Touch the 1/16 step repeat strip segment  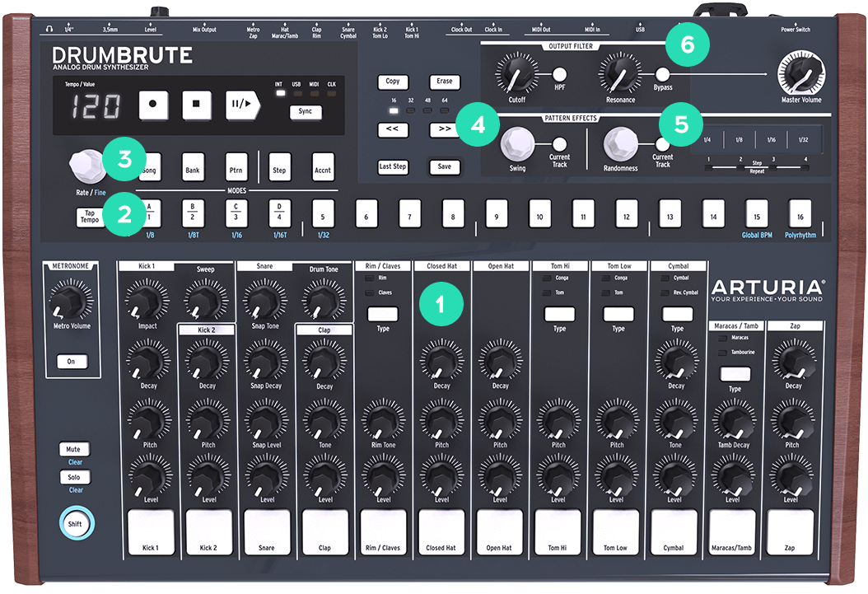[772, 139]
